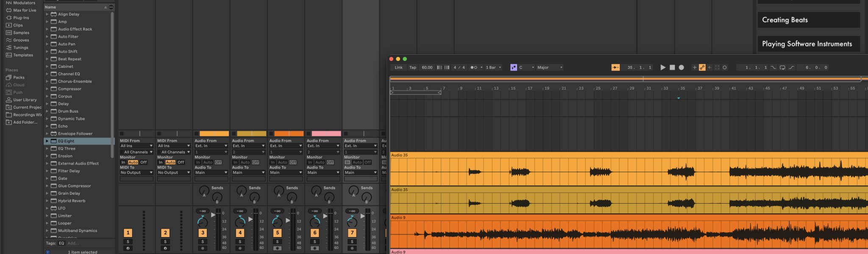Click the Session Record circle icon

[x=725, y=67]
